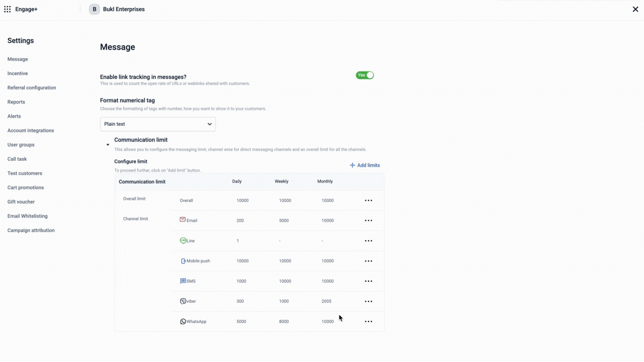
Task: Go to Incentive settings
Action: (17, 73)
